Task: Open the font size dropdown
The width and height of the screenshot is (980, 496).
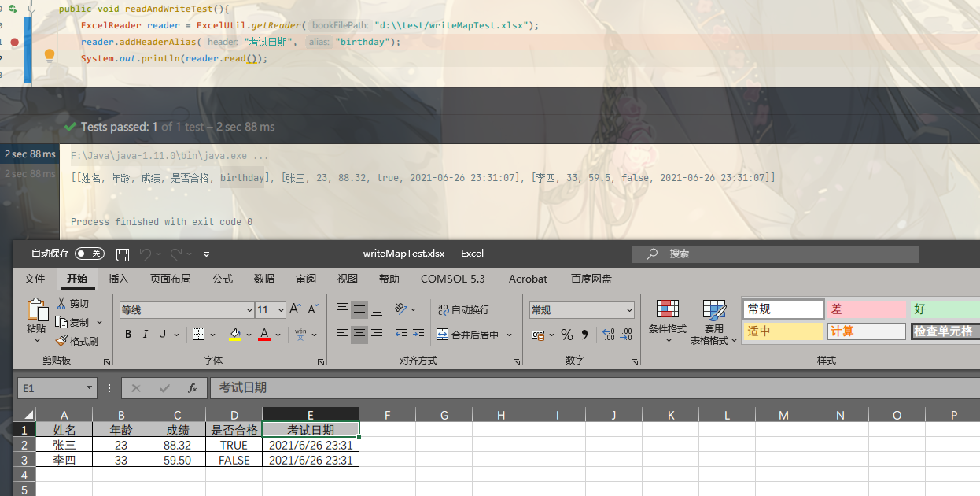Action: [281, 309]
